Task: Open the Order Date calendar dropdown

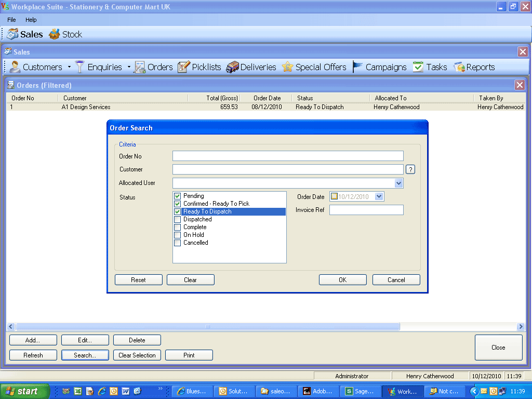Action: [379, 196]
